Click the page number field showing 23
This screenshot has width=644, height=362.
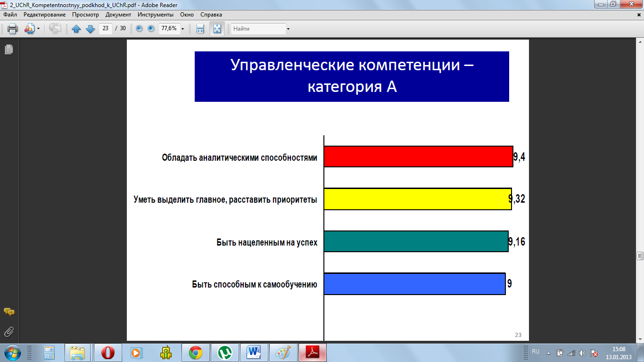tap(105, 28)
